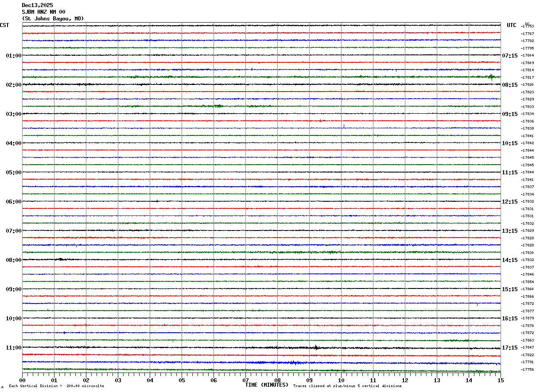Click the date header Dec13,2025

[x=37, y=5]
